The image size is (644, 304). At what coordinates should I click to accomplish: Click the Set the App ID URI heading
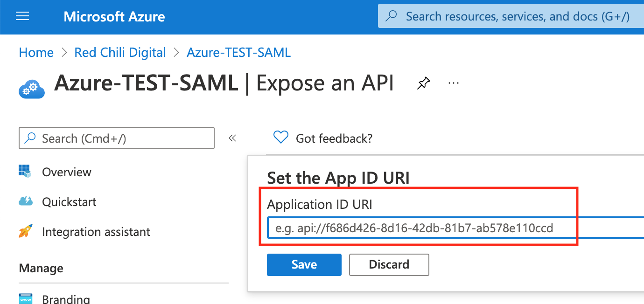pos(338,178)
